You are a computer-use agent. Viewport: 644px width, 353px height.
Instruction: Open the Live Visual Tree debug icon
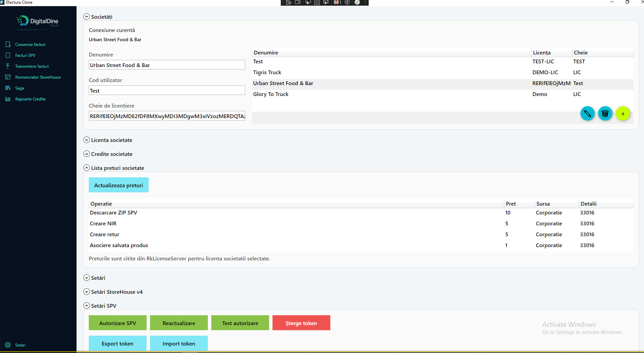pyautogui.click(x=288, y=2)
